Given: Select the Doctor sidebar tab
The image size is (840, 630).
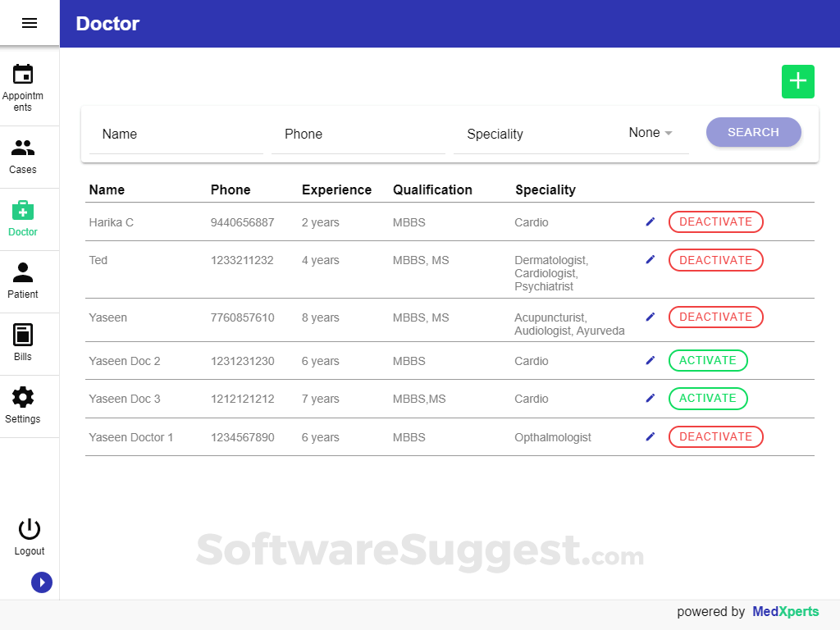Looking at the screenshot, I should (22, 218).
